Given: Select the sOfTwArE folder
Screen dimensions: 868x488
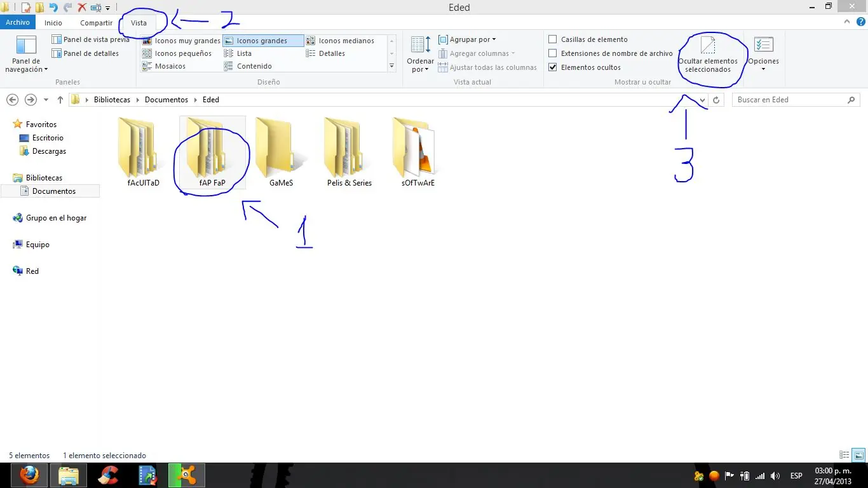Looking at the screenshot, I should 418,152.
